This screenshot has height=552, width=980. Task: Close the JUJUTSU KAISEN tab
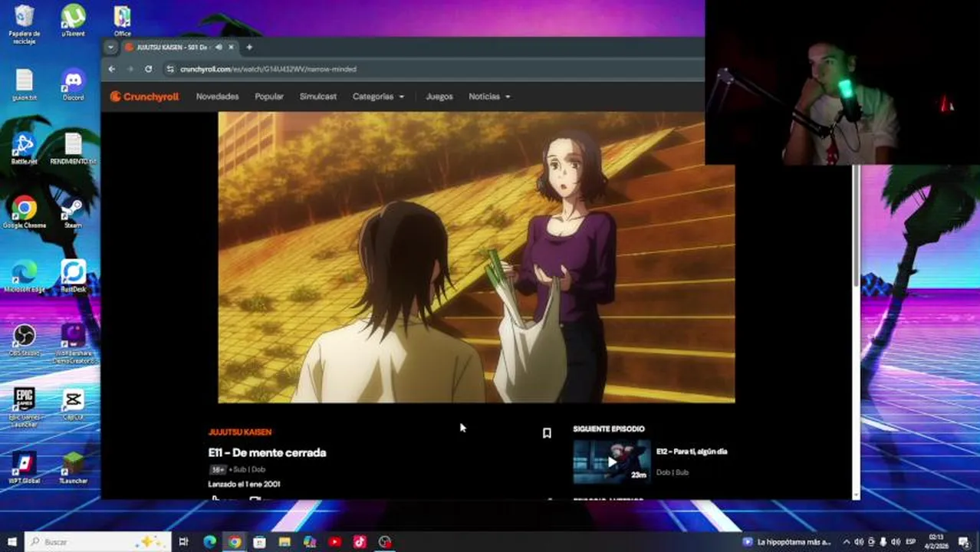pos(231,48)
